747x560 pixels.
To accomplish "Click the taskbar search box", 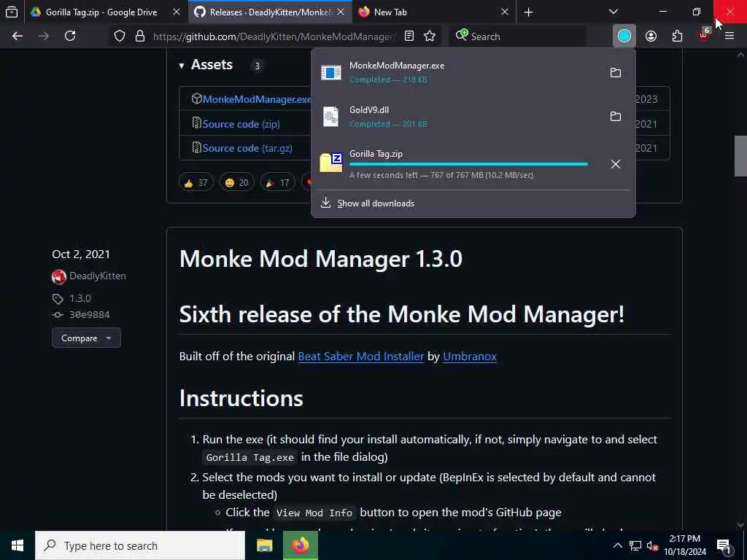I will tap(140, 545).
